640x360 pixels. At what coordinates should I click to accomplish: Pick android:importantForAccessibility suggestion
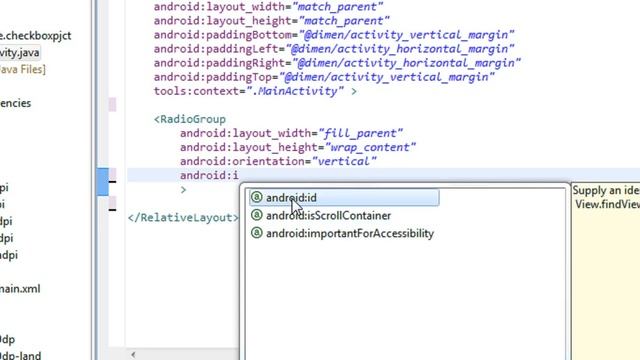point(350,233)
